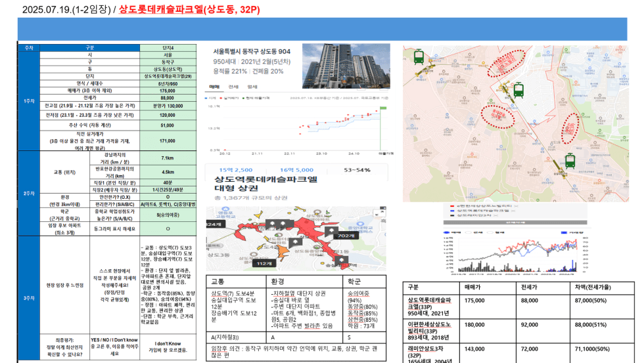The width and height of the screenshot is (644, 363).
Task: Click the 실거래가 legend item of the price chart
Action: coord(231,98)
